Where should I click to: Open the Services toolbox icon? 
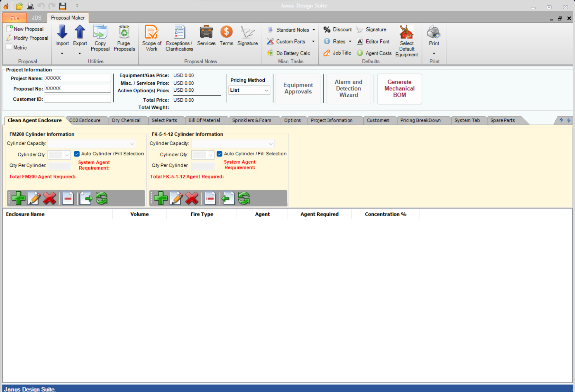tap(206, 32)
